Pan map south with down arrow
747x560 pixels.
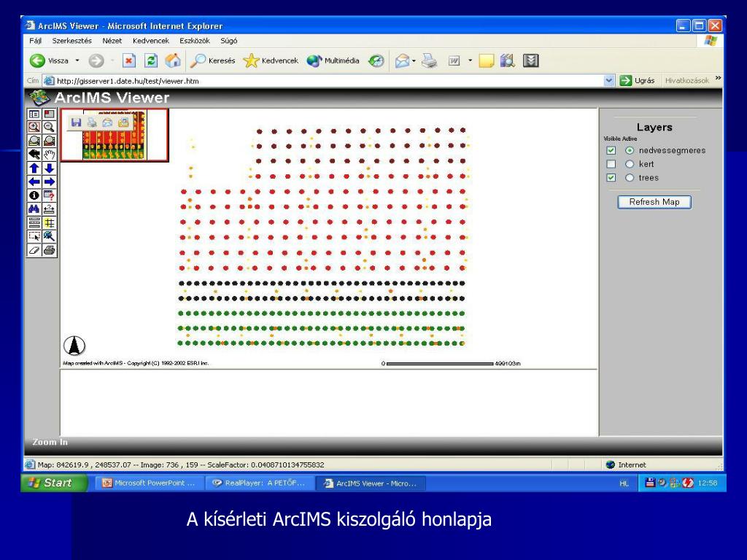point(49,168)
